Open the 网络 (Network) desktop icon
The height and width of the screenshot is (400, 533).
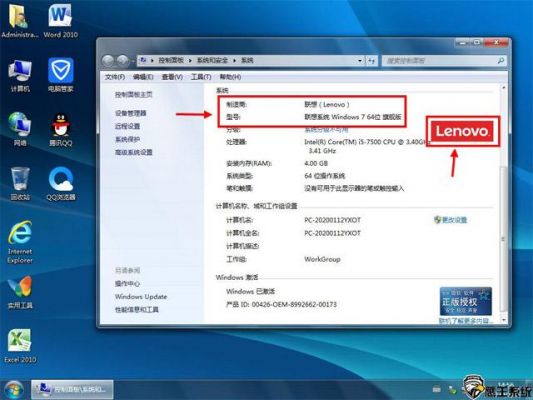pos(20,129)
